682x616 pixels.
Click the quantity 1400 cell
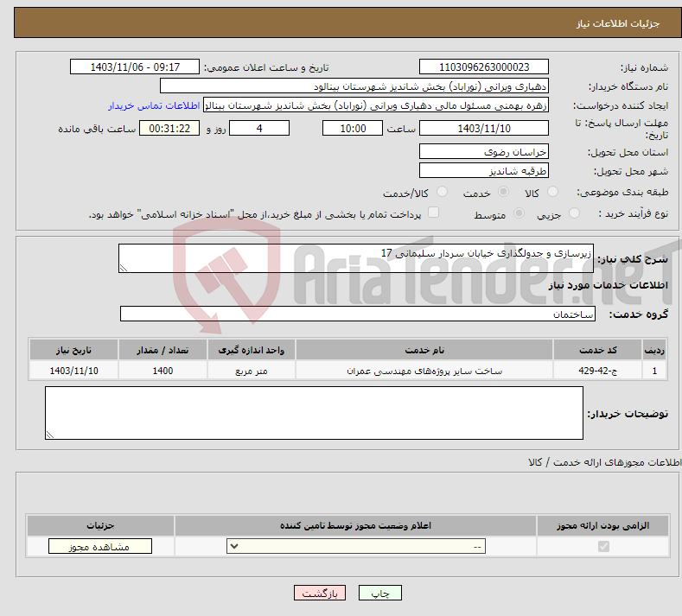pyautogui.click(x=163, y=371)
